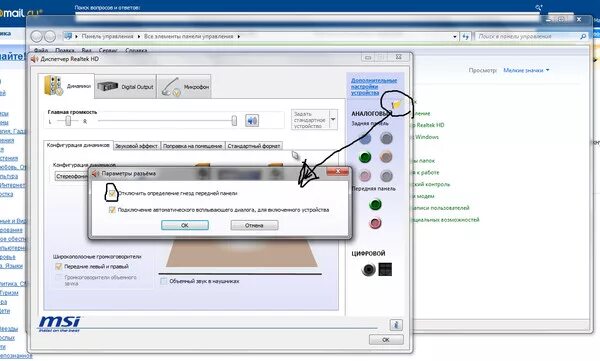Switch to the Динамики device tab
The width and height of the screenshot is (600, 361).
pyautogui.click(x=67, y=86)
